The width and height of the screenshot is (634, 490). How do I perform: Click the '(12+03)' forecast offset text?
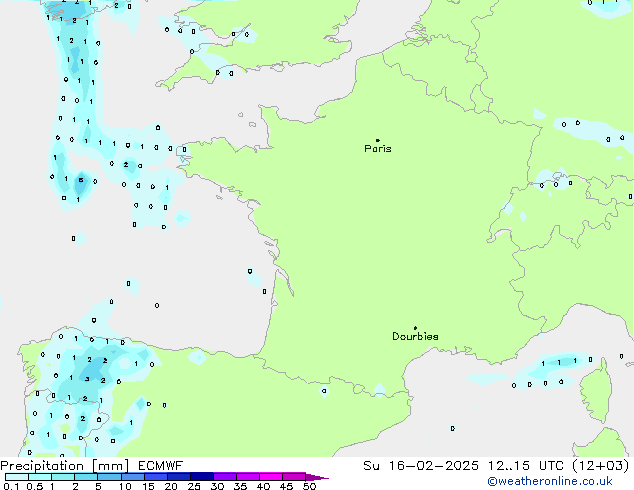601,466
